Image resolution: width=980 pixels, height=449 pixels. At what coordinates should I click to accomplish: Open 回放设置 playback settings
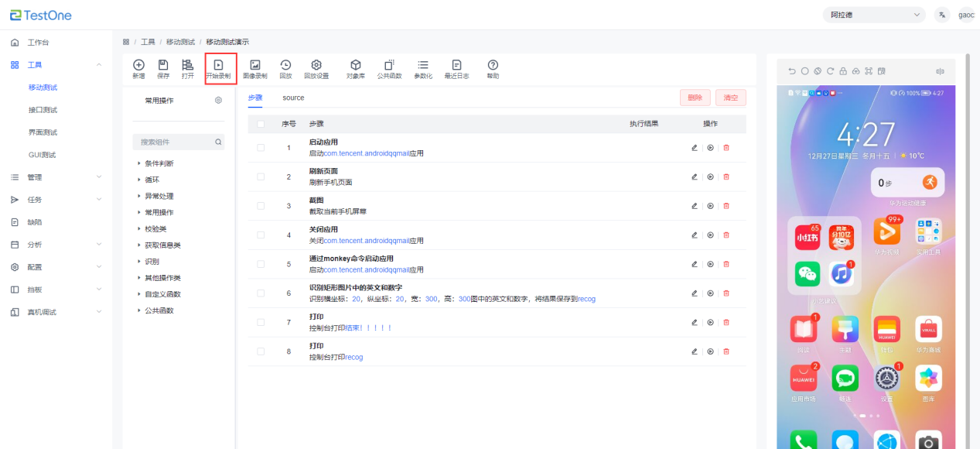click(316, 66)
